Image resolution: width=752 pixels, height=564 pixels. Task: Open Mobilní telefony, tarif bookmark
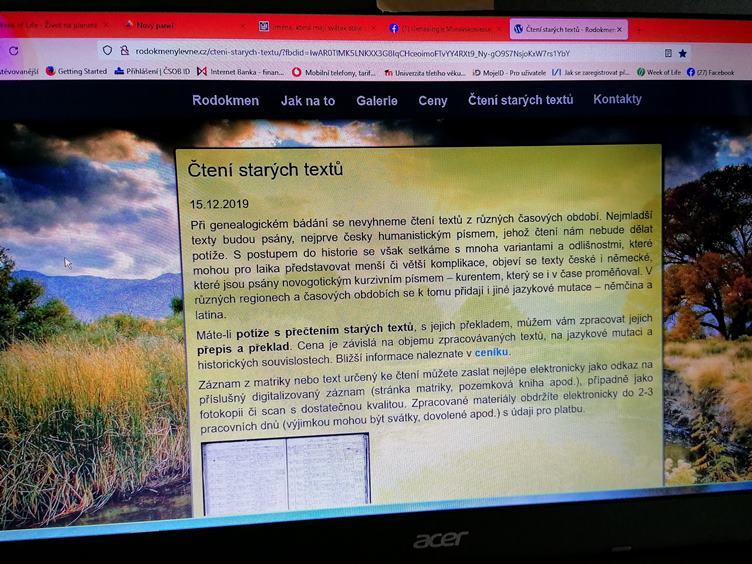(334, 72)
